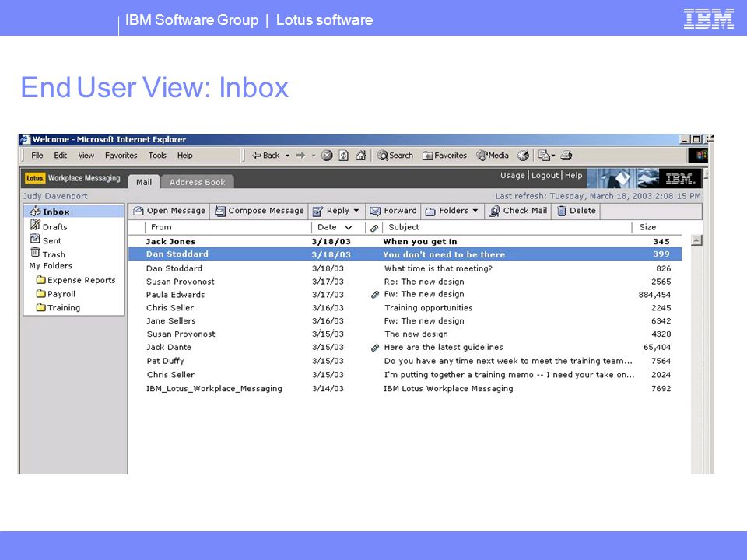This screenshot has width=747, height=560.
Task: Open the Search toolbar button
Action: 395,156
